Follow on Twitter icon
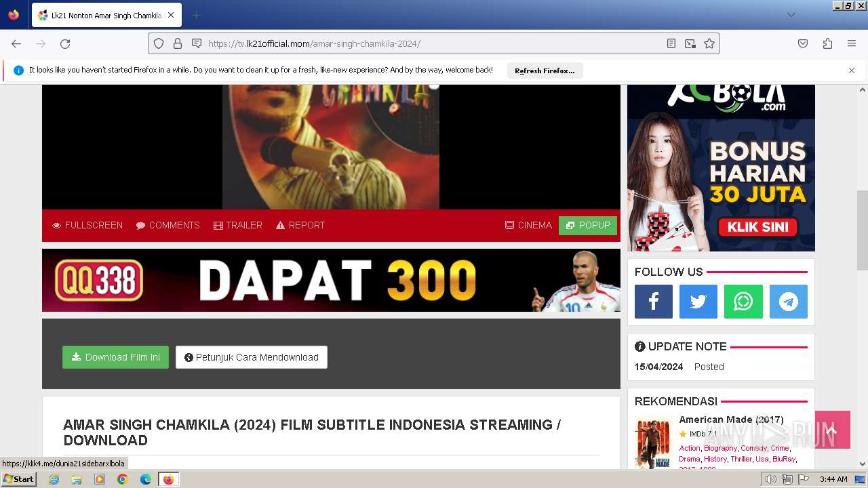Viewport: 868px width, 488px height. click(x=698, y=302)
